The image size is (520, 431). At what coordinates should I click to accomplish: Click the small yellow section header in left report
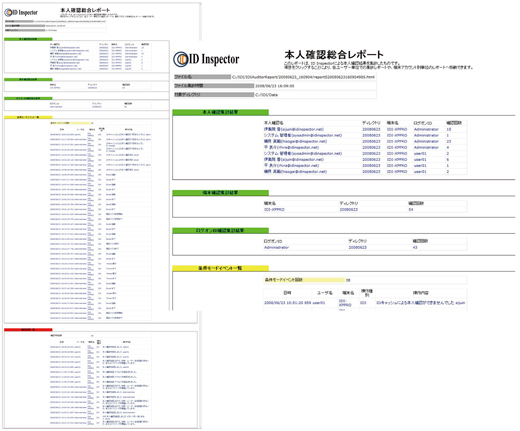[28, 117]
